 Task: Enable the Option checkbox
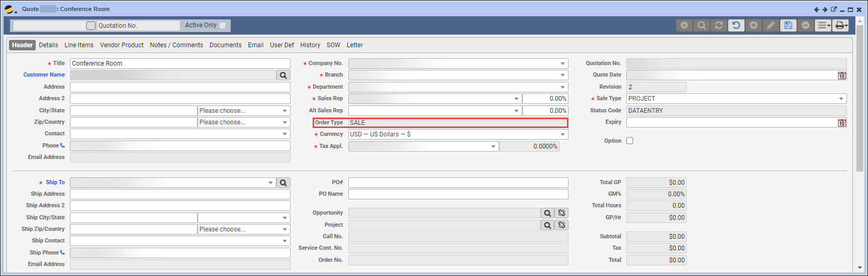tap(629, 141)
